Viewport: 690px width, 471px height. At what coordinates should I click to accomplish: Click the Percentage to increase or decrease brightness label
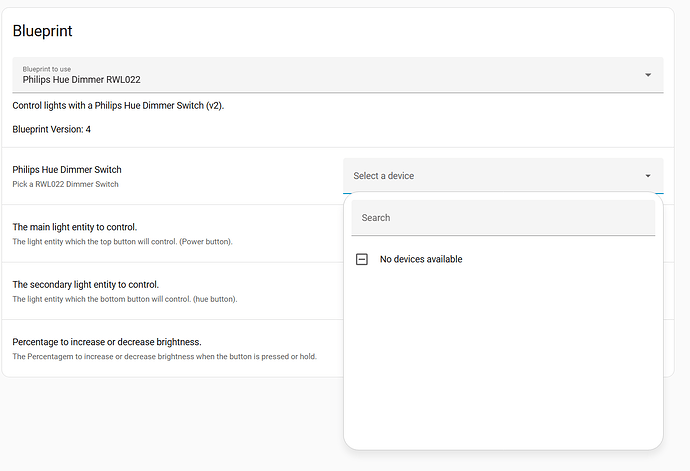tap(107, 342)
